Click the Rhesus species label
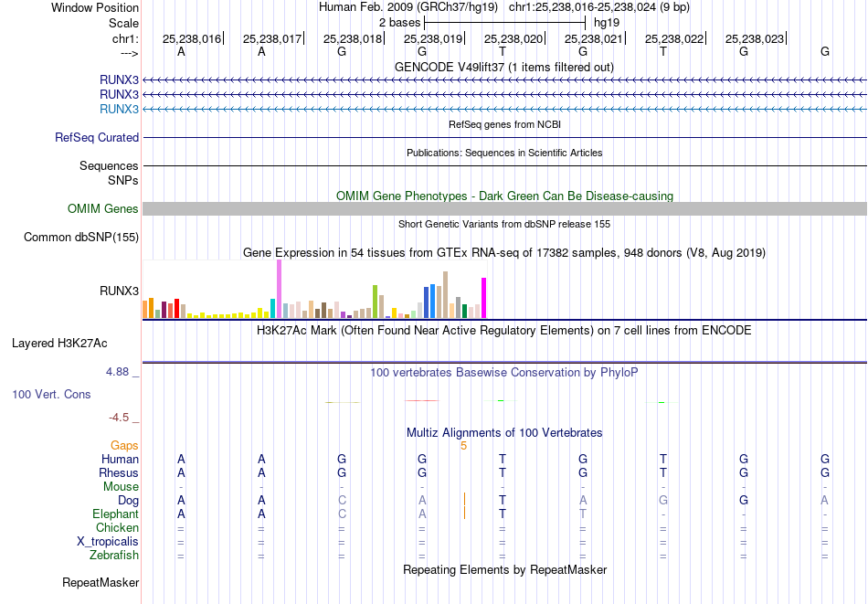 pos(119,472)
